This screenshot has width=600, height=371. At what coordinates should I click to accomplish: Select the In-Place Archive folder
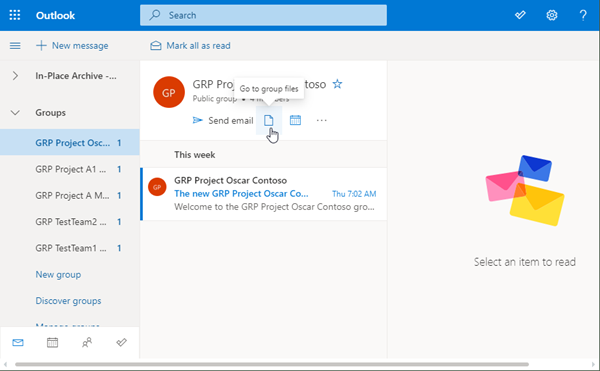pyautogui.click(x=76, y=76)
